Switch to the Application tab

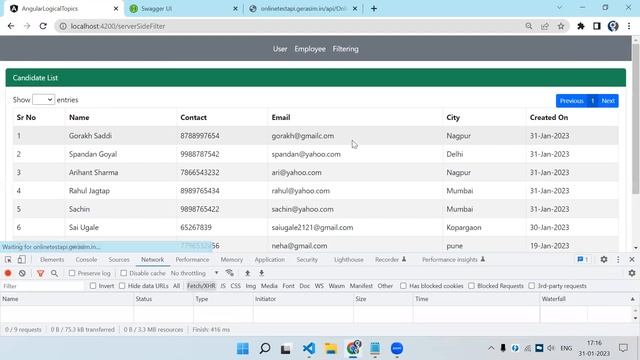tap(269, 260)
